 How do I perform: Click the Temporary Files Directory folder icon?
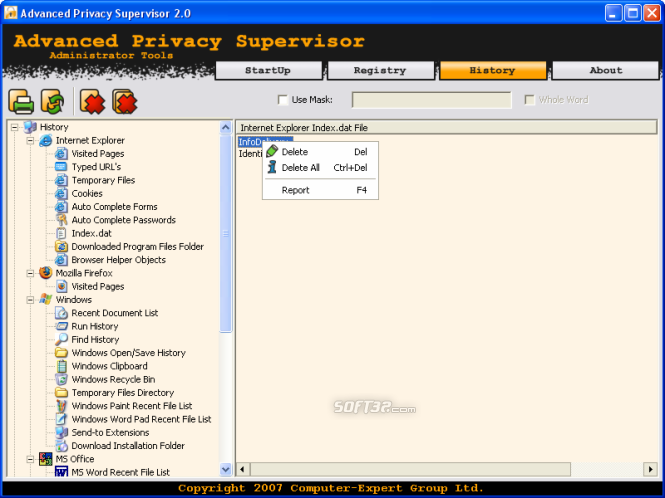61,392
